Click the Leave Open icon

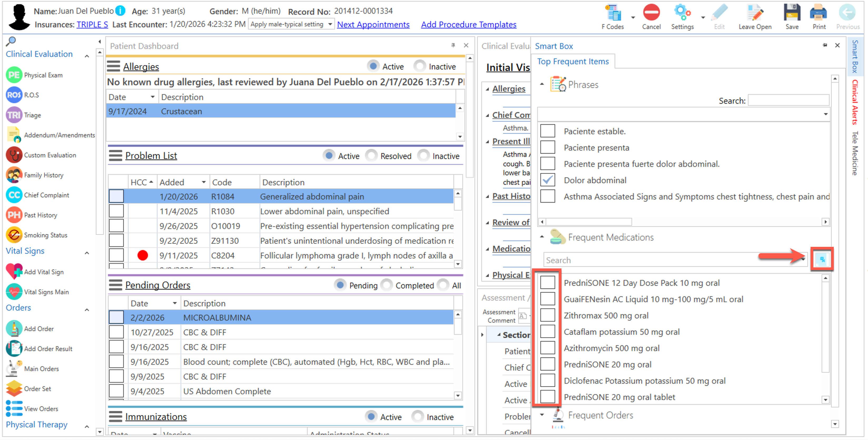754,13
